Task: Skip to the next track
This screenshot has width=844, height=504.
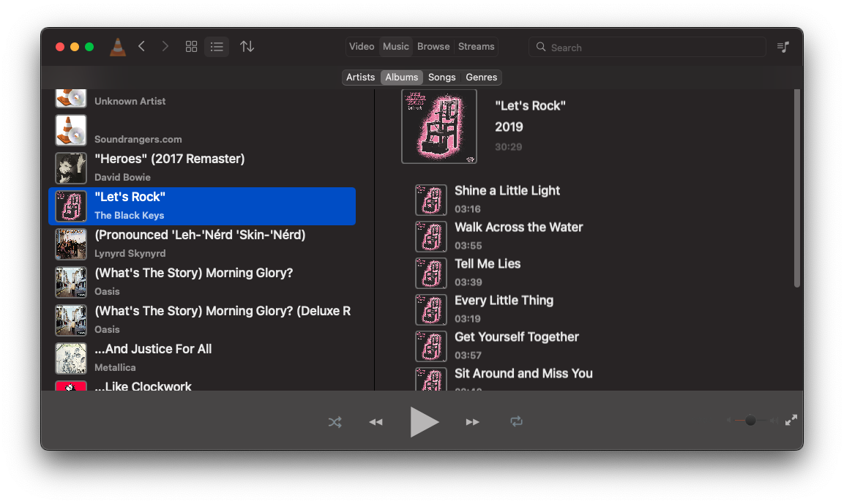Action: point(473,422)
